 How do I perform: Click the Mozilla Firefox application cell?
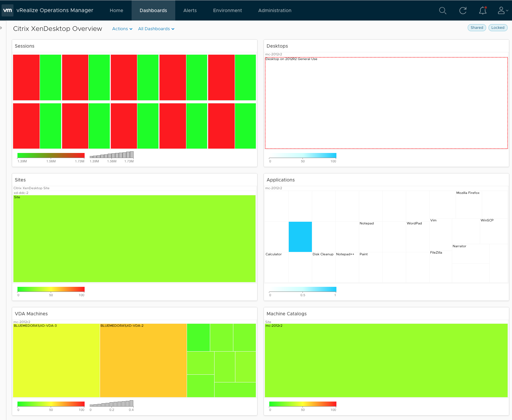(469, 205)
